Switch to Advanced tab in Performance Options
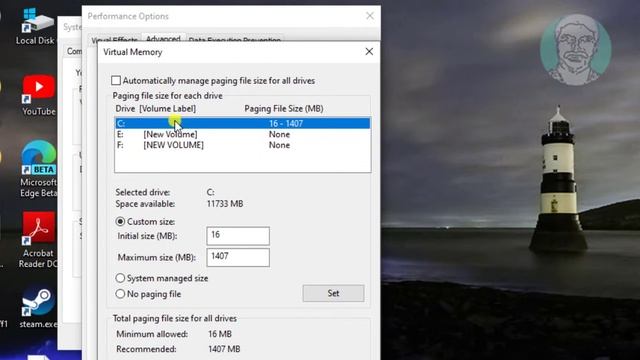This screenshot has height=360, width=640. [x=163, y=38]
